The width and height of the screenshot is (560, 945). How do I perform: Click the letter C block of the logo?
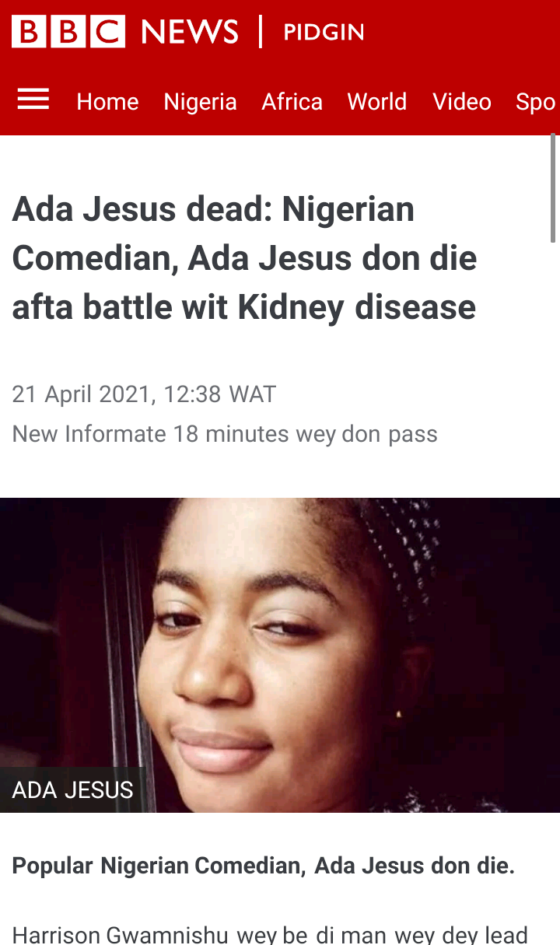click(108, 32)
